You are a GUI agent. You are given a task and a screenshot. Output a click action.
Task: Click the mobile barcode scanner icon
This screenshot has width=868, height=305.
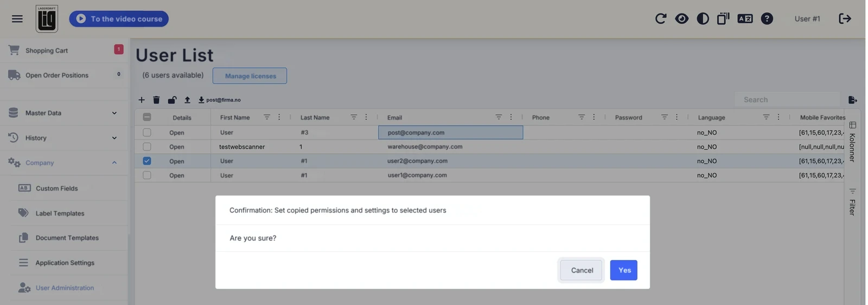click(723, 18)
